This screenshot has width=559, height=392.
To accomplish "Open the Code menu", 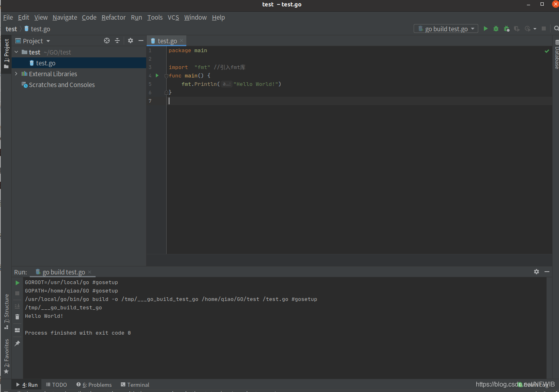I will coord(89,17).
